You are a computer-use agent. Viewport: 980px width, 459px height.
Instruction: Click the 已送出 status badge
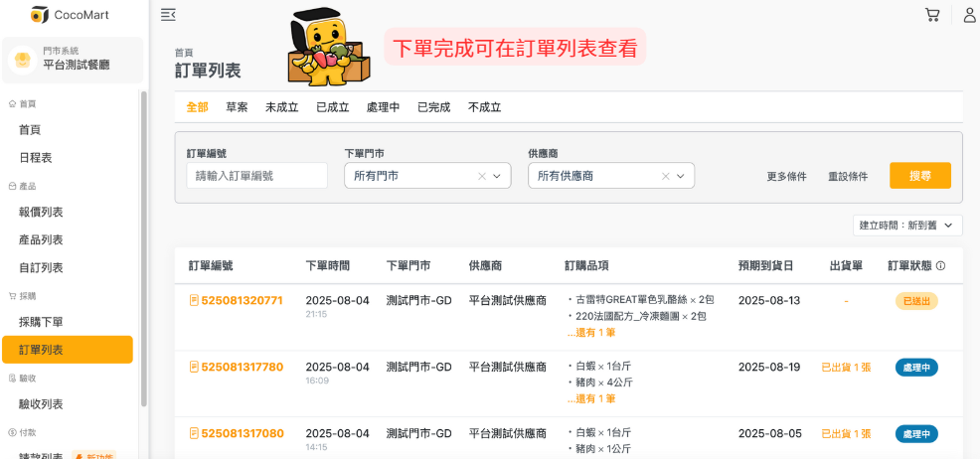pos(916,301)
